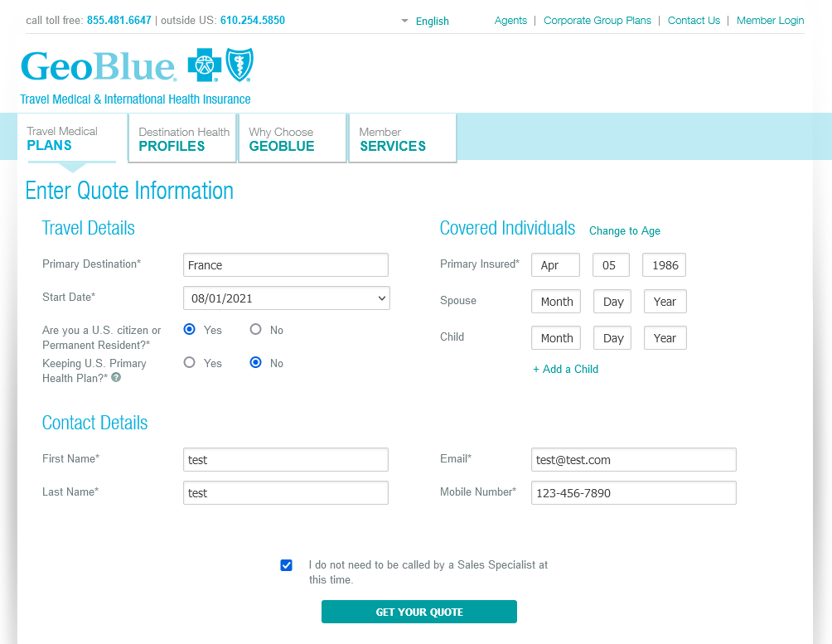Switch to the Destination Health Profiles tab
The width and height of the screenshot is (832, 644).
point(182,138)
